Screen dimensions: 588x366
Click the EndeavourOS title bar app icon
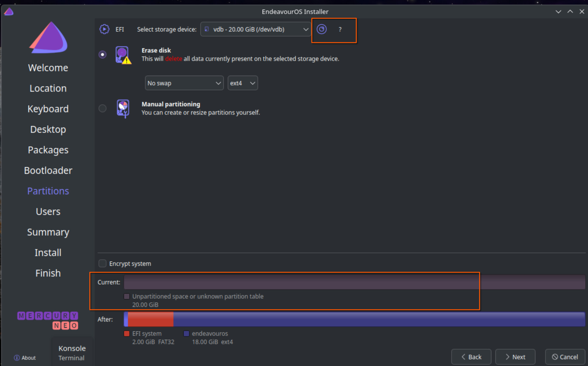coord(9,12)
